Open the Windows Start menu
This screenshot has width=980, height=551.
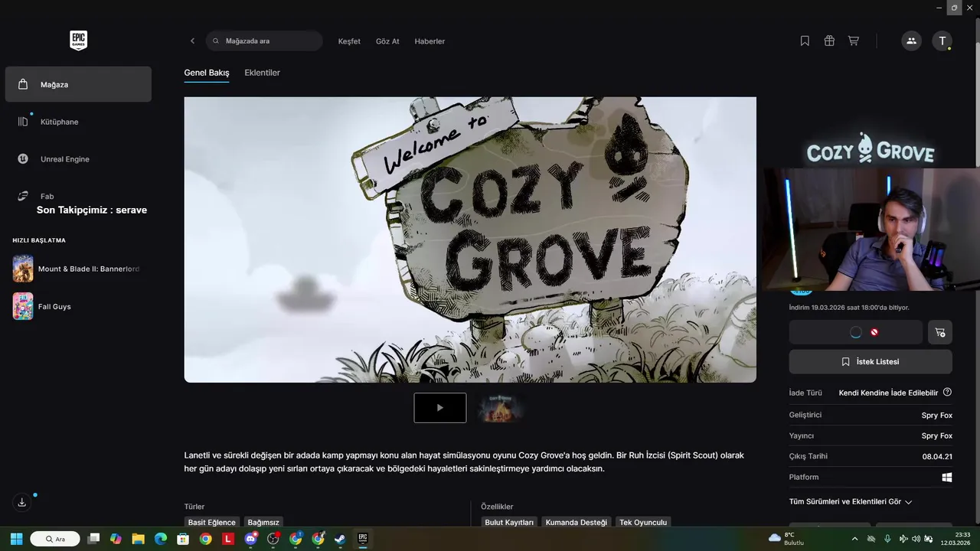click(x=16, y=539)
